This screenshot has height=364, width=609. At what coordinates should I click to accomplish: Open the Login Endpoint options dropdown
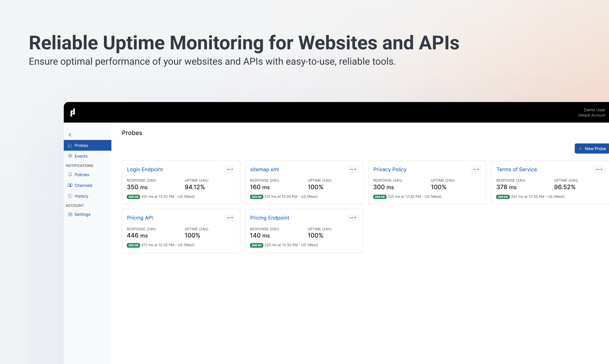click(230, 170)
